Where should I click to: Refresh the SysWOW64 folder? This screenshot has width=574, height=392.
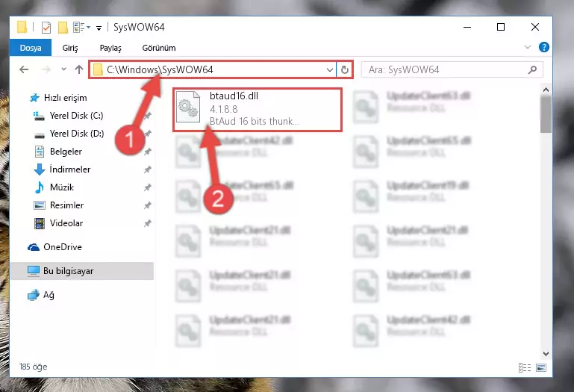click(x=344, y=69)
